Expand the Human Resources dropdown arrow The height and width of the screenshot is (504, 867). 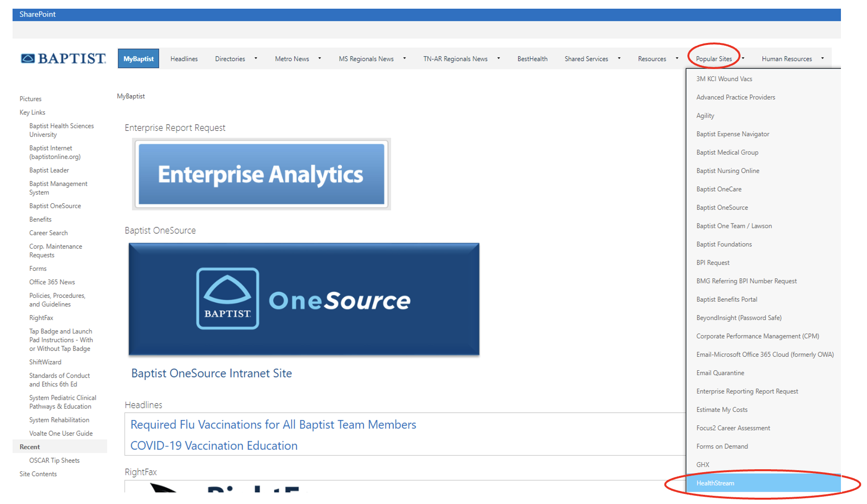pos(822,58)
